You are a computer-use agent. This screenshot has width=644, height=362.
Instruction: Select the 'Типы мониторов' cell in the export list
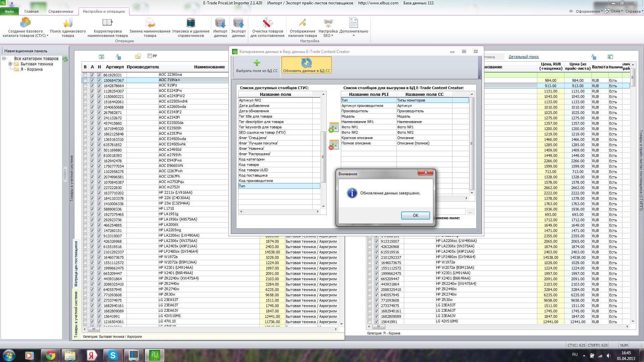click(424, 100)
